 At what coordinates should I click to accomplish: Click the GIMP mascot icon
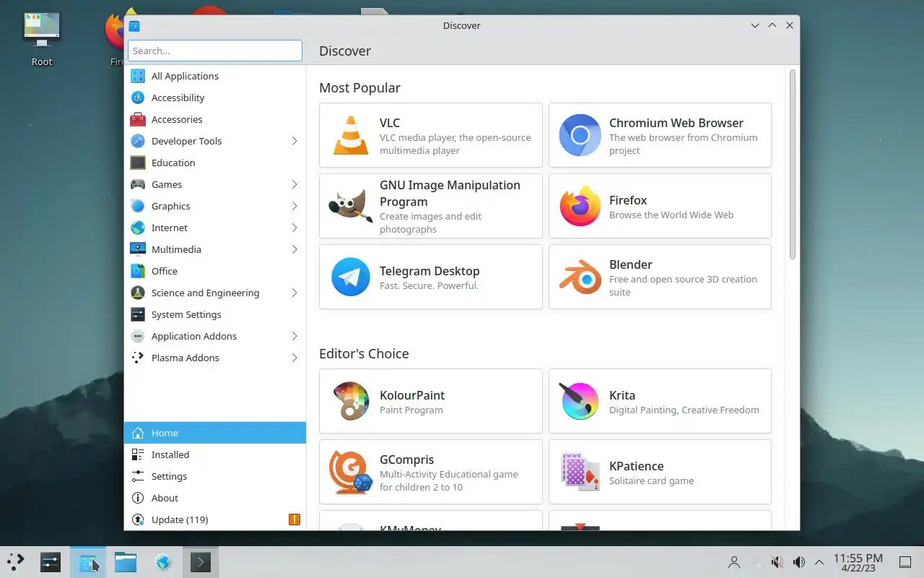point(351,206)
